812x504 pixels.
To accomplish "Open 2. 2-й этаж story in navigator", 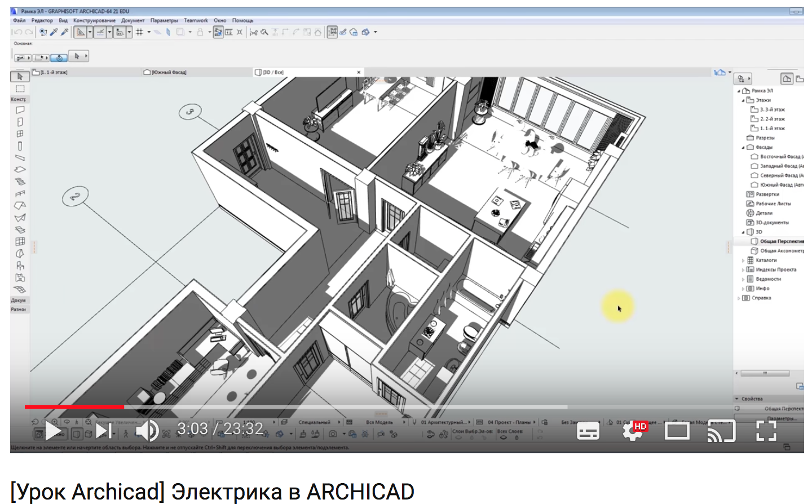I will 767,119.
